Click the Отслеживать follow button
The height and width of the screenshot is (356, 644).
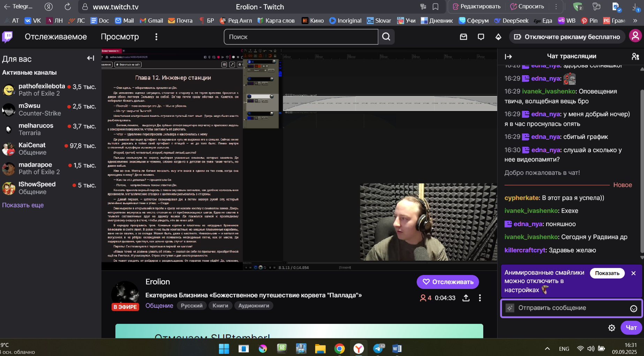click(x=448, y=282)
